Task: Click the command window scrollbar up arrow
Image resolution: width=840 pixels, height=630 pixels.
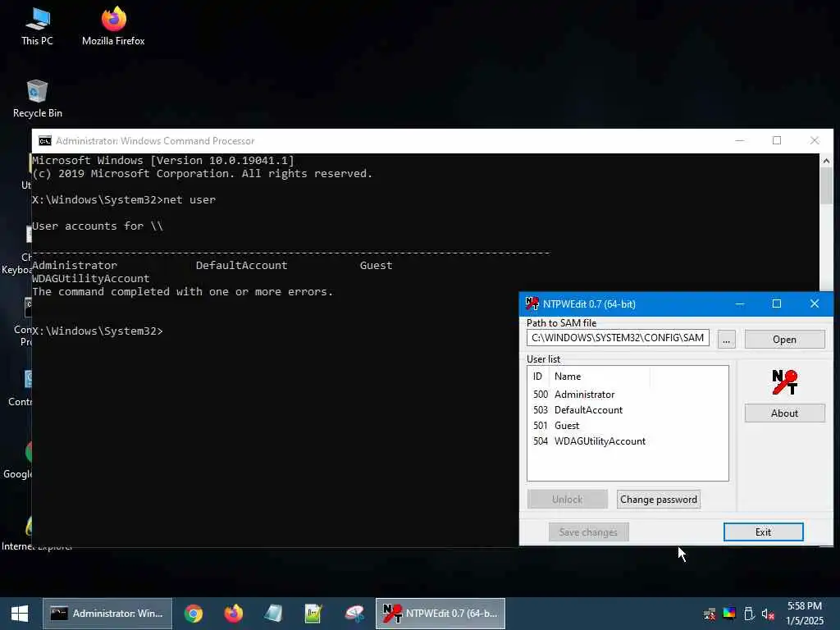Action: [x=826, y=161]
